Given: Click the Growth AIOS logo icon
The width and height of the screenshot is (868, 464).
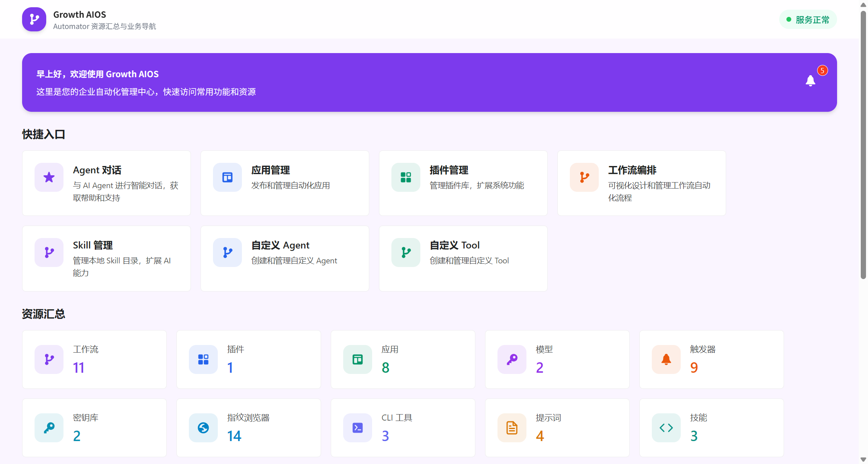Looking at the screenshot, I should click(x=34, y=19).
